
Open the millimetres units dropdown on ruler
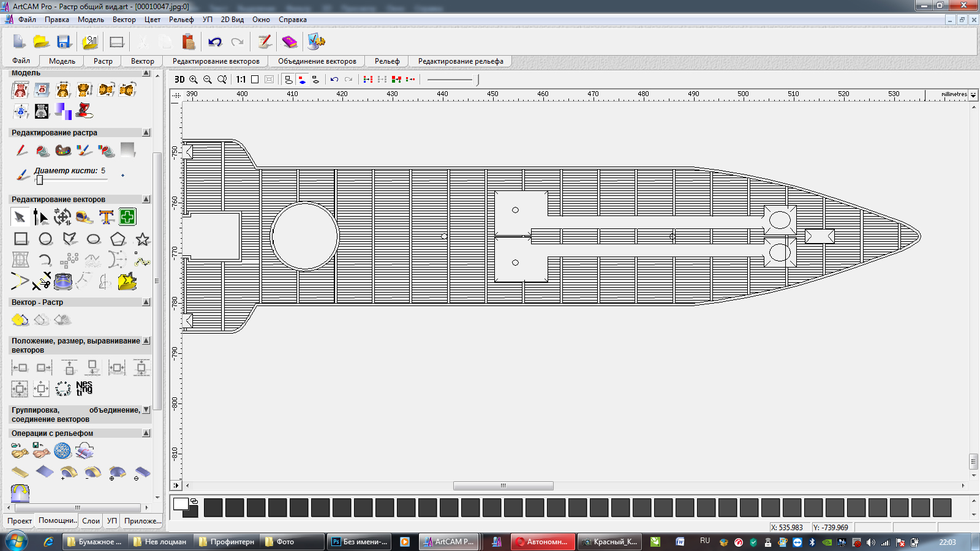coord(973,95)
